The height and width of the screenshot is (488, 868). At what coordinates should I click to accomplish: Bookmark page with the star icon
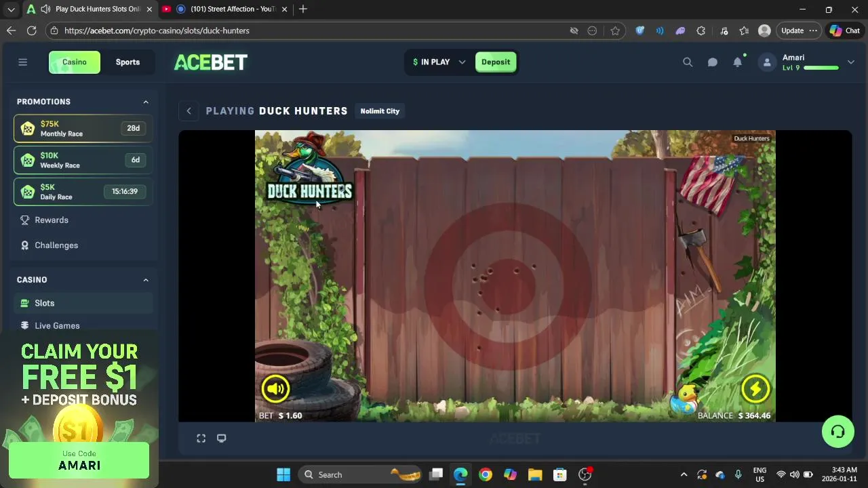click(x=615, y=30)
